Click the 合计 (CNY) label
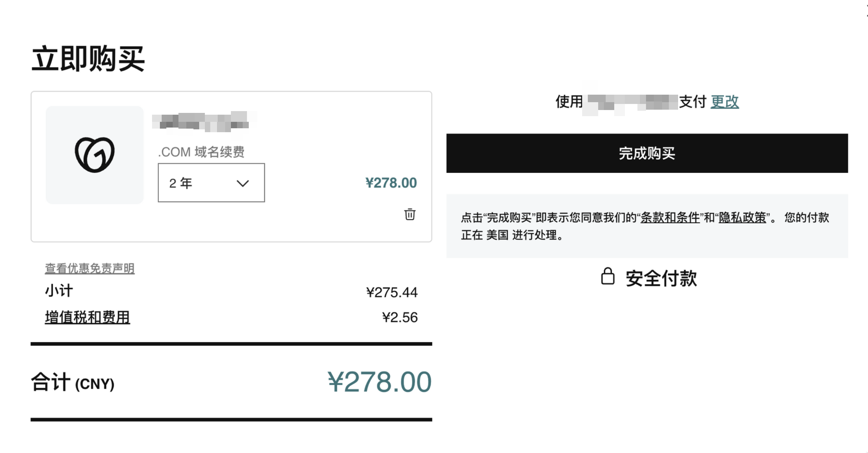This screenshot has width=868, height=453. [x=73, y=383]
